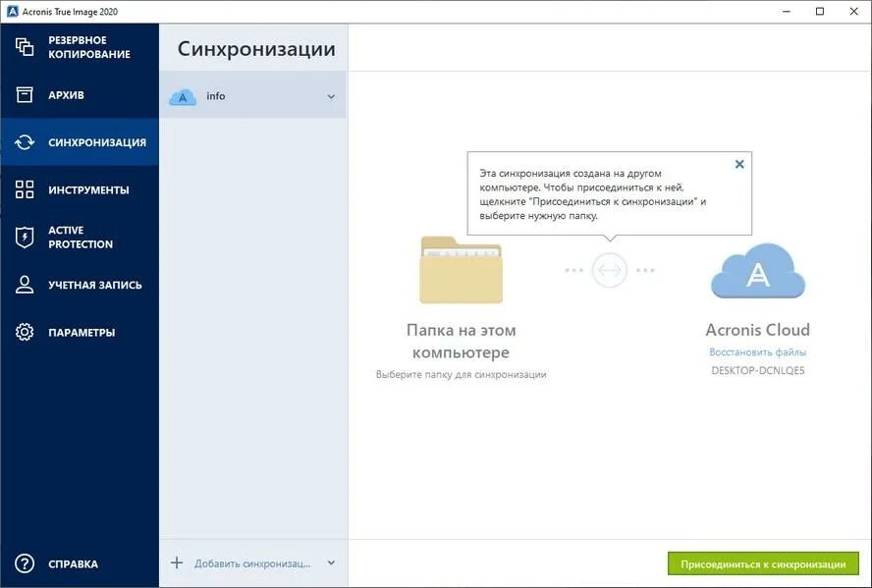The width and height of the screenshot is (872, 588).
Task: Click the cloud icon next to info
Action: [183, 98]
